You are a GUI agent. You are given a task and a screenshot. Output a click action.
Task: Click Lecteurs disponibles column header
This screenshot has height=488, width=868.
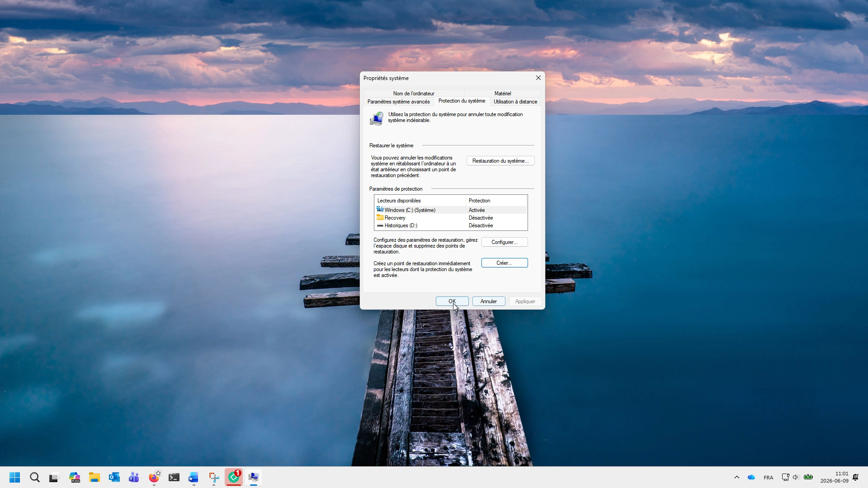click(x=420, y=201)
